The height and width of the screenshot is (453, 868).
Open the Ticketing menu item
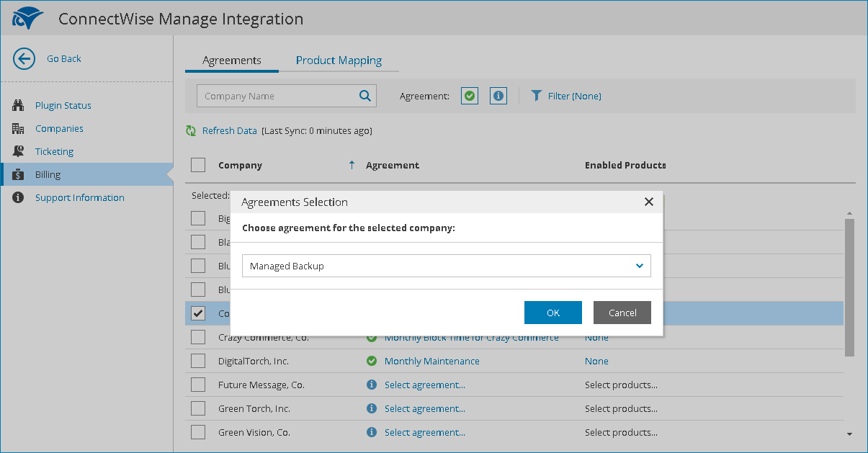54,152
